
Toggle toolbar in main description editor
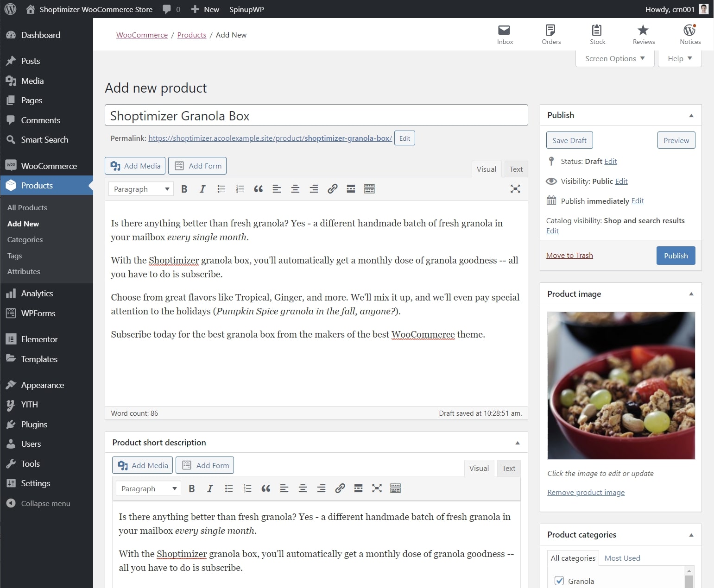(369, 189)
